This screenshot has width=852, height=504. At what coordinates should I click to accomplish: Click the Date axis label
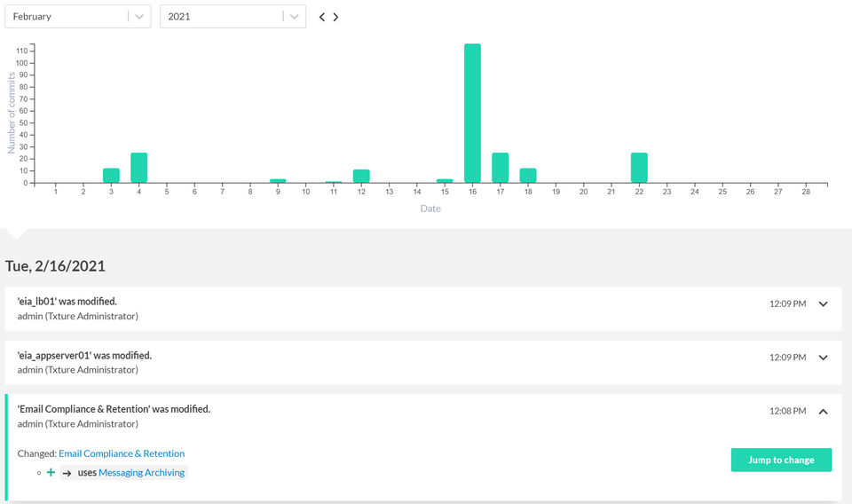coord(430,209)
